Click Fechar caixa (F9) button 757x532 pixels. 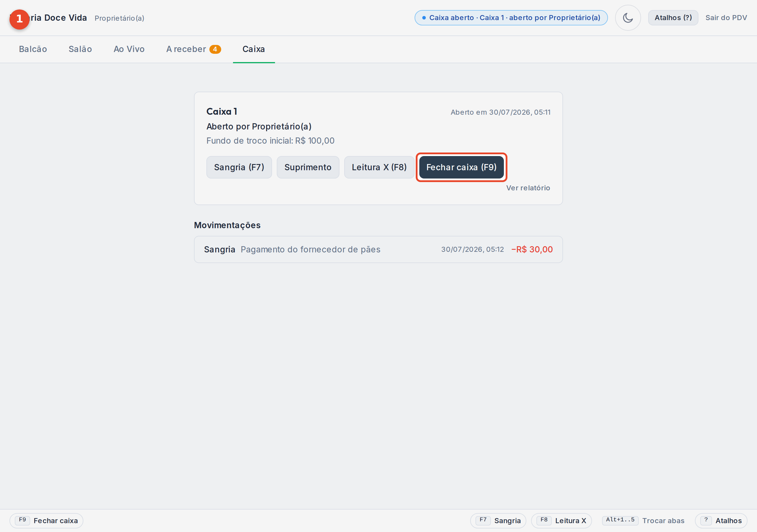tap(461, 167)
